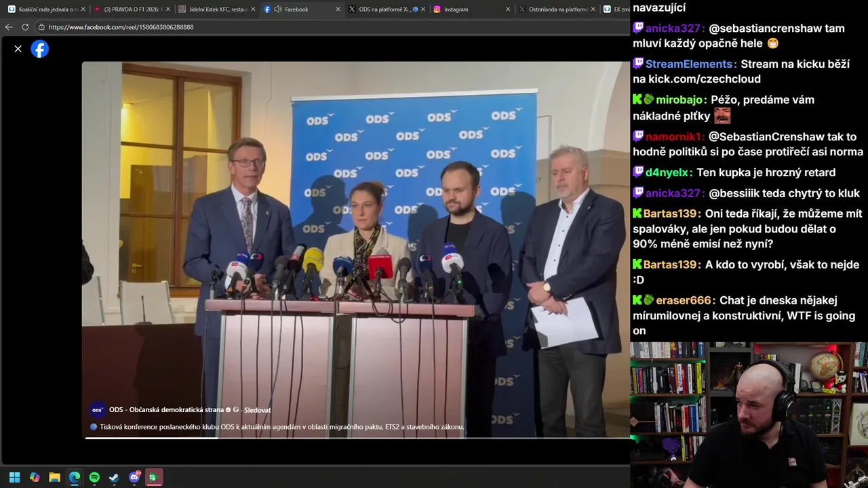Open Discord from the taskbar
This screenshot has height=488, width=868.
click(134, 477)
